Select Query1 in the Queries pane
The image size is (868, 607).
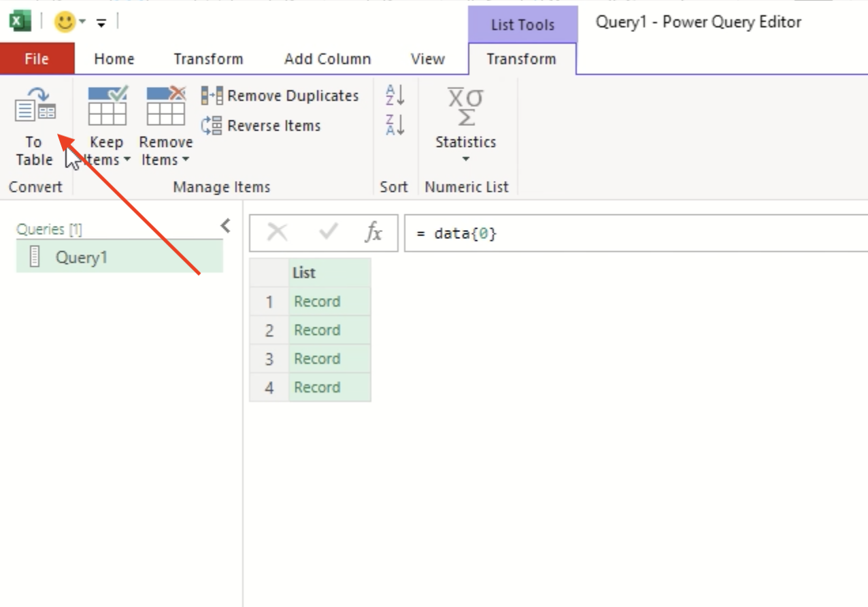pyautogui.click(x=82, y=257)
